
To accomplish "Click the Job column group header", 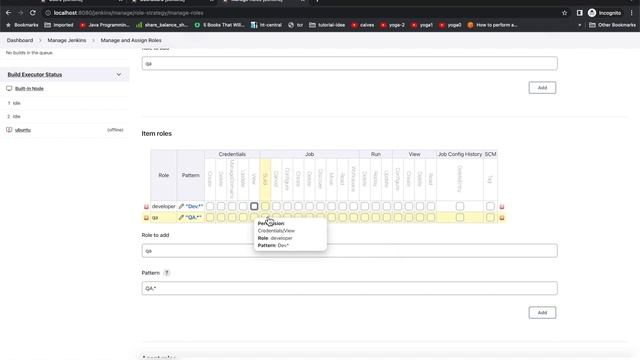I will (309, 154).
